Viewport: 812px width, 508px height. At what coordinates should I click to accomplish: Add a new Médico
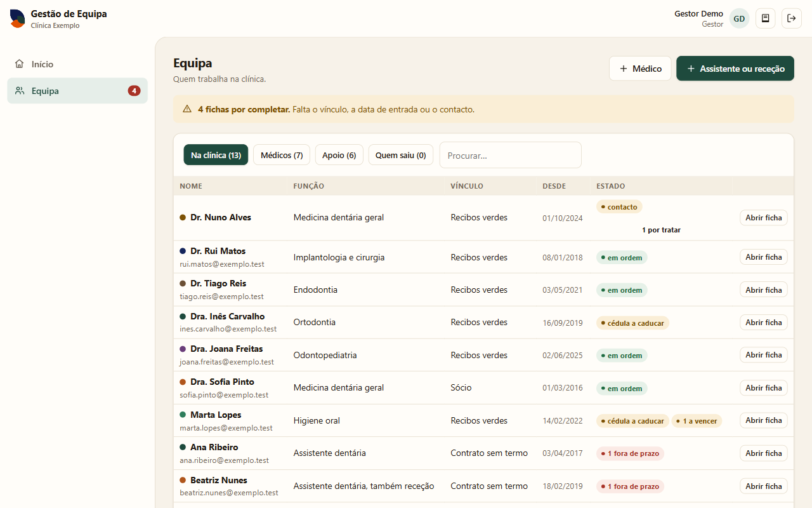[640, 69]
